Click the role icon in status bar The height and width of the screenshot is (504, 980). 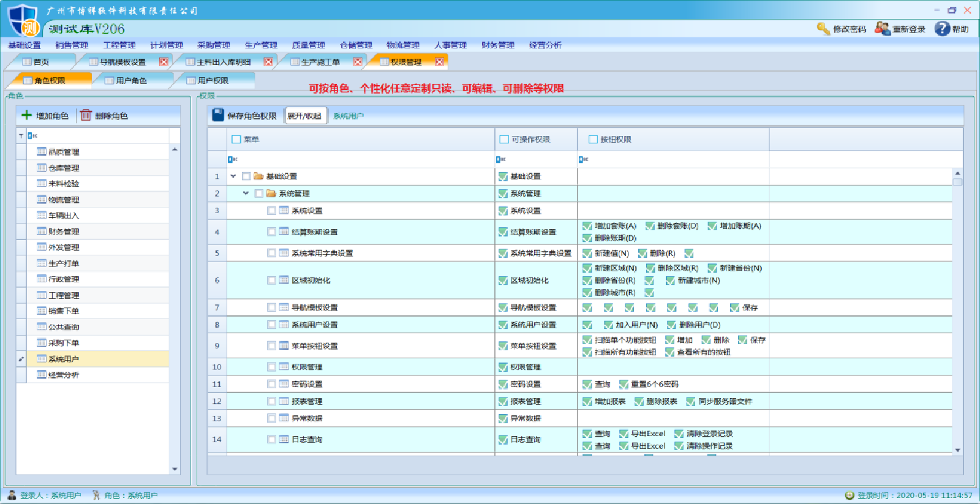pos(96,495)
